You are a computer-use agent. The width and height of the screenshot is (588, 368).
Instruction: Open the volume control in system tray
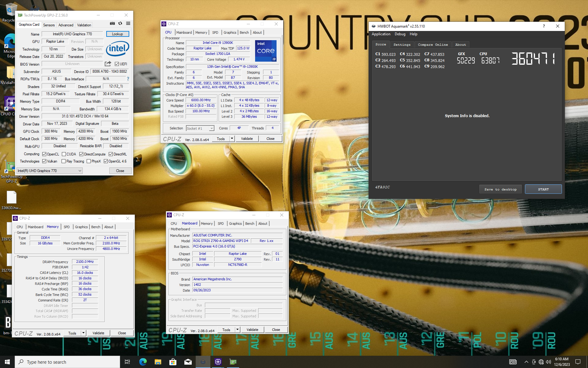tap(548, 362)
